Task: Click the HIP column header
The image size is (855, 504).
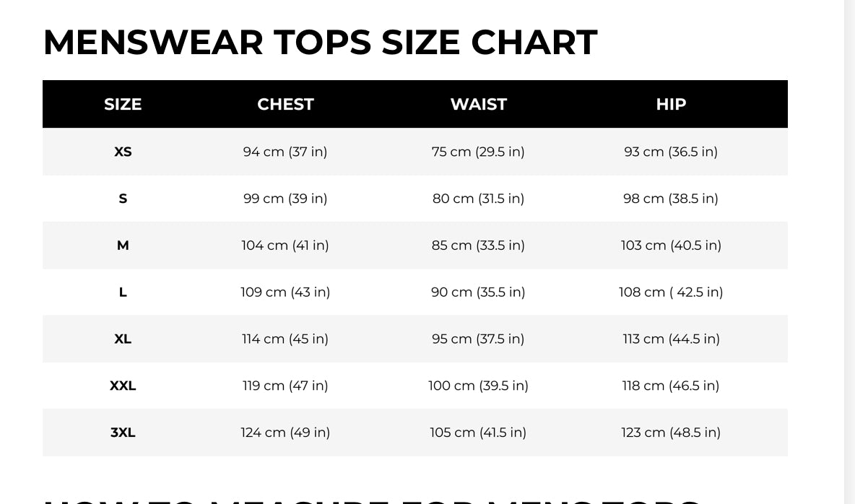Action: pyautogui.click(x=671, y=104)
